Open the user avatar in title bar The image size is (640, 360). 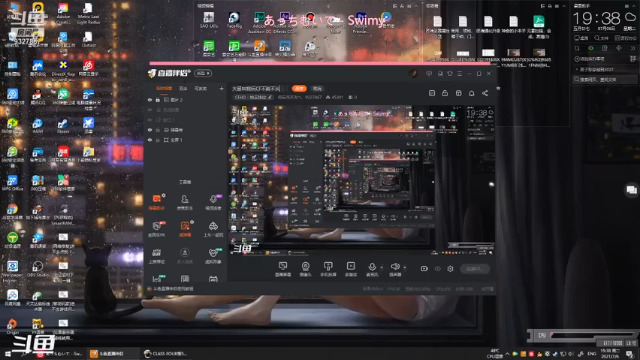[x=413, y=73]
